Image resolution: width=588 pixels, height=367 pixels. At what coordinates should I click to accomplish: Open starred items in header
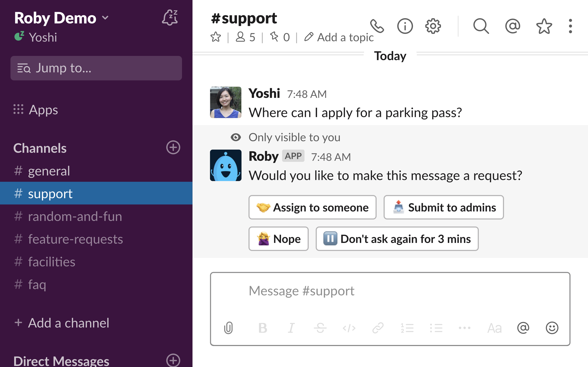click(x=544, y=26)
